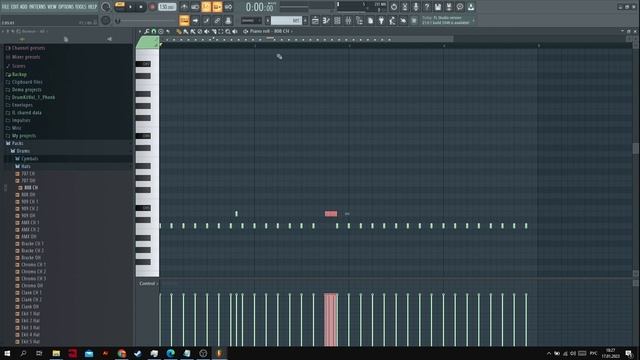
Task: Collapse the Hats folder
Action: tap(25, 167)
